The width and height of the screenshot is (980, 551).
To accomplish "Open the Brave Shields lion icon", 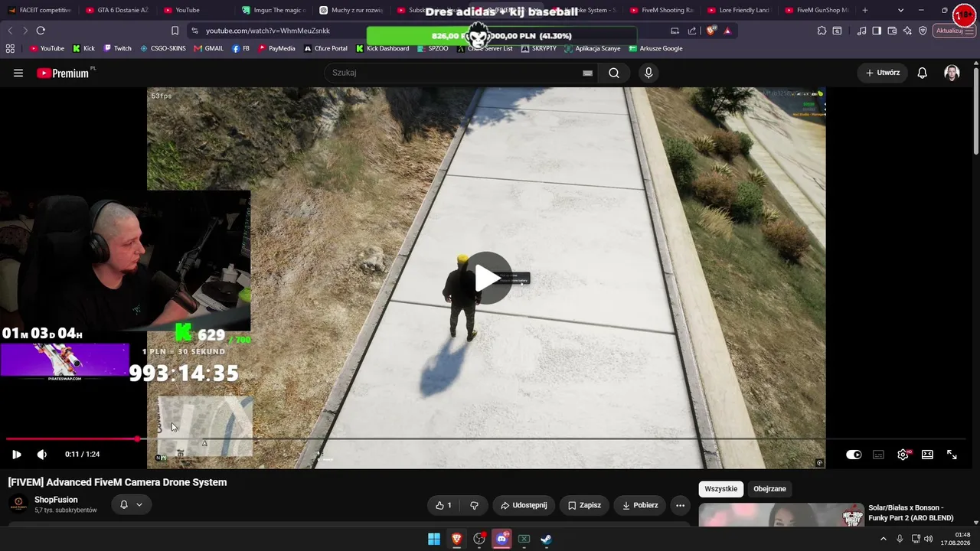I will click(x=710, y=31).
